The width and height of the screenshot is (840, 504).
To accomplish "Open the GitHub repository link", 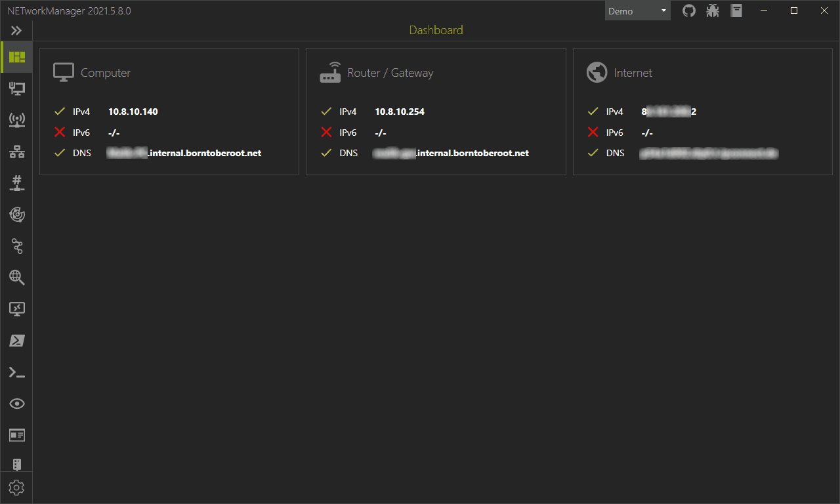I will click(688, 10).
